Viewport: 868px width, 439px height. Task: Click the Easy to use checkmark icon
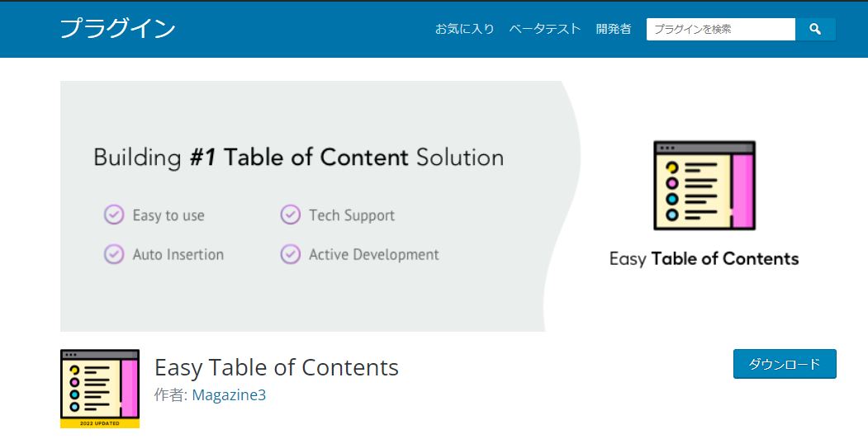pos(114,215)
